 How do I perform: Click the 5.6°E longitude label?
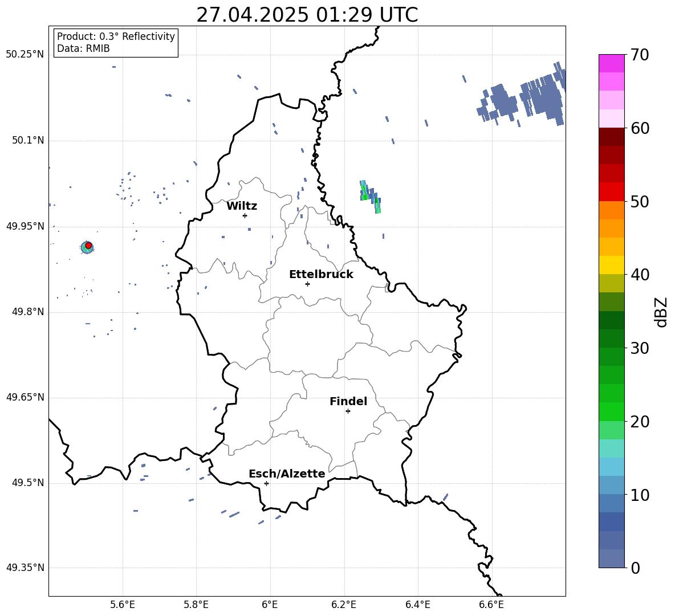coord(123,605)
